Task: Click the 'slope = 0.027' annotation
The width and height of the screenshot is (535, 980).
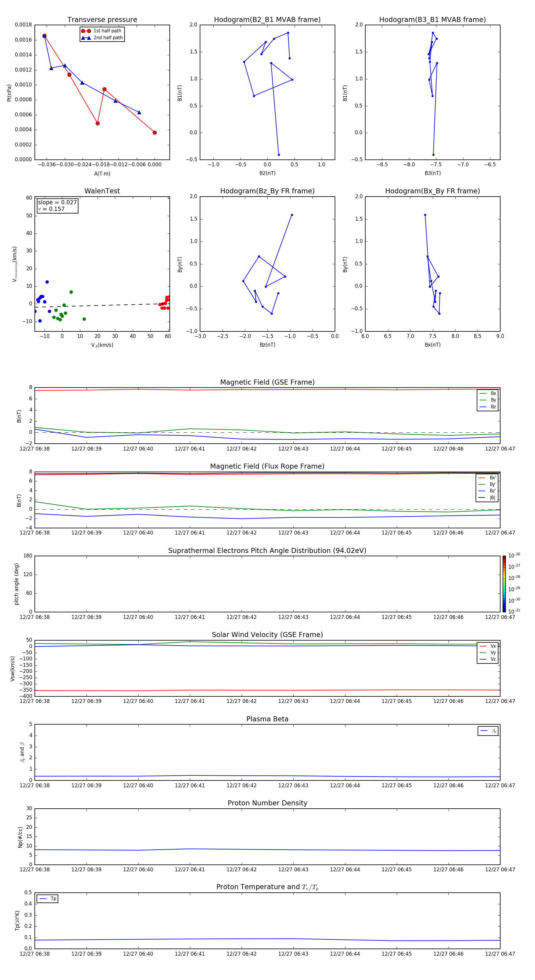Action: pyautogui.click(x=57, y=203)
